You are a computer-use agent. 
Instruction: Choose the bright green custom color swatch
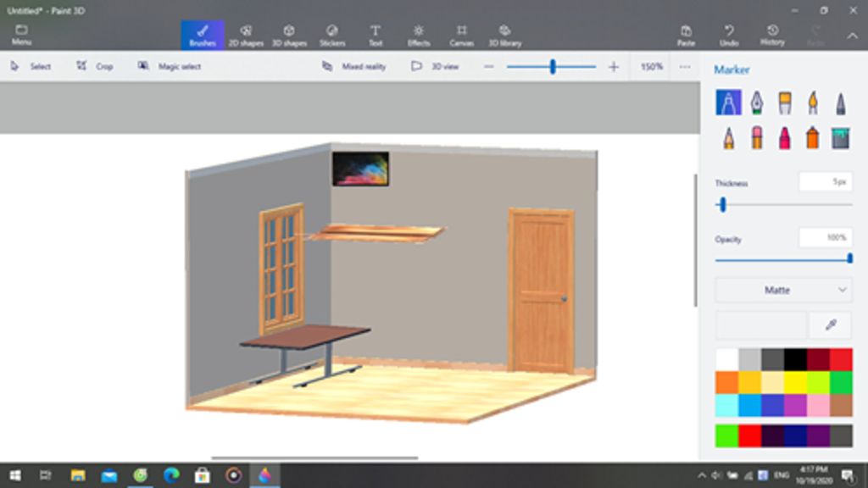(x=726, y=436)
